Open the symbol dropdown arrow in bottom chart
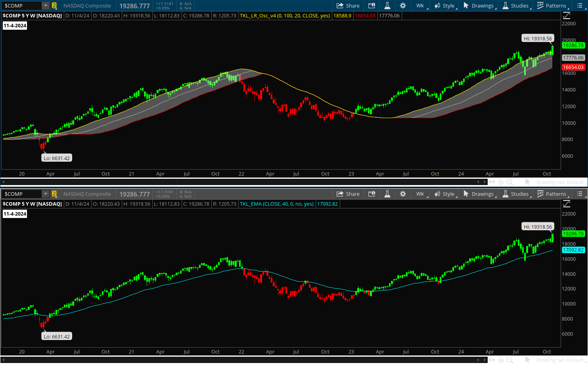 point(46,194)
